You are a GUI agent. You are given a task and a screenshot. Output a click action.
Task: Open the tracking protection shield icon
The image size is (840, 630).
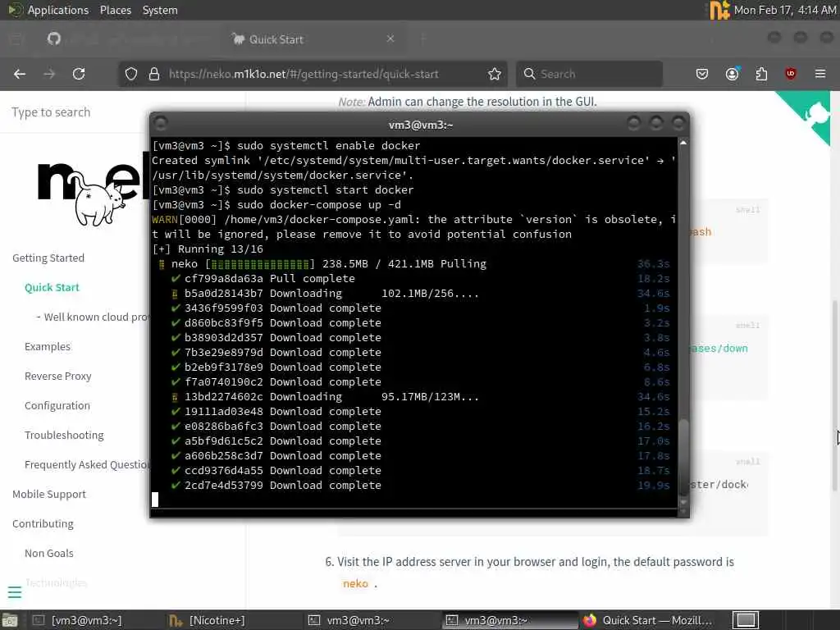131,74
